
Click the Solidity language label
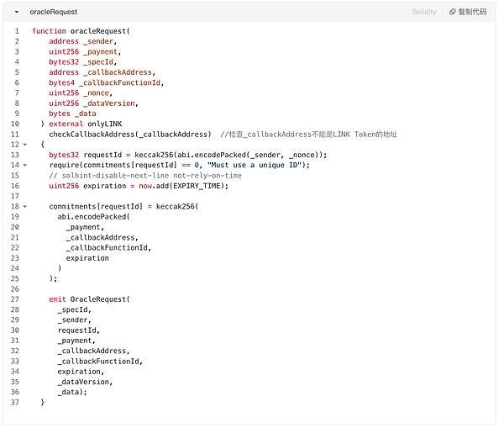click(424, 12)
